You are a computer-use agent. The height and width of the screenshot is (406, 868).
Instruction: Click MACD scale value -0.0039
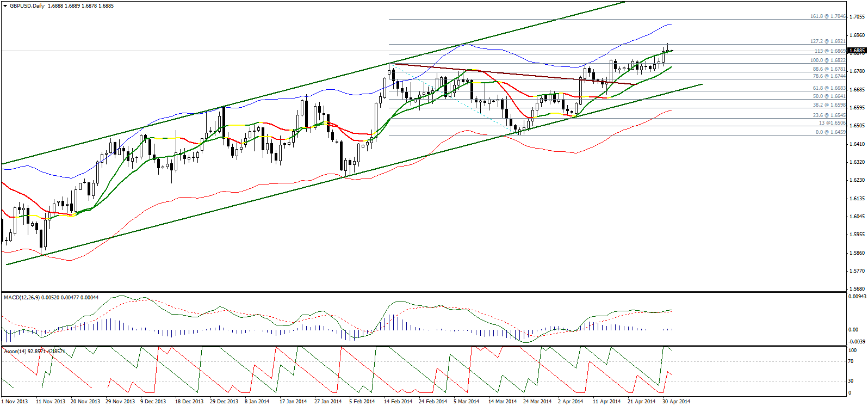857,342
